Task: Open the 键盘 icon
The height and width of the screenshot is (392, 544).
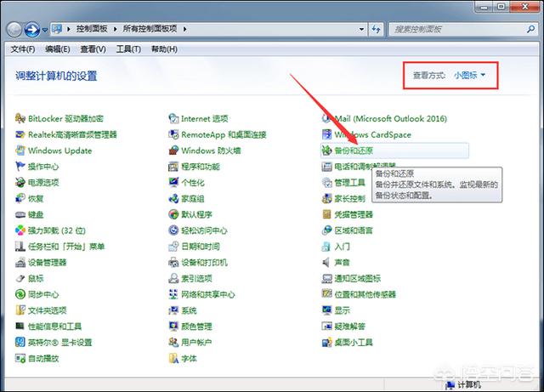Action: click(x=20, y=214)
